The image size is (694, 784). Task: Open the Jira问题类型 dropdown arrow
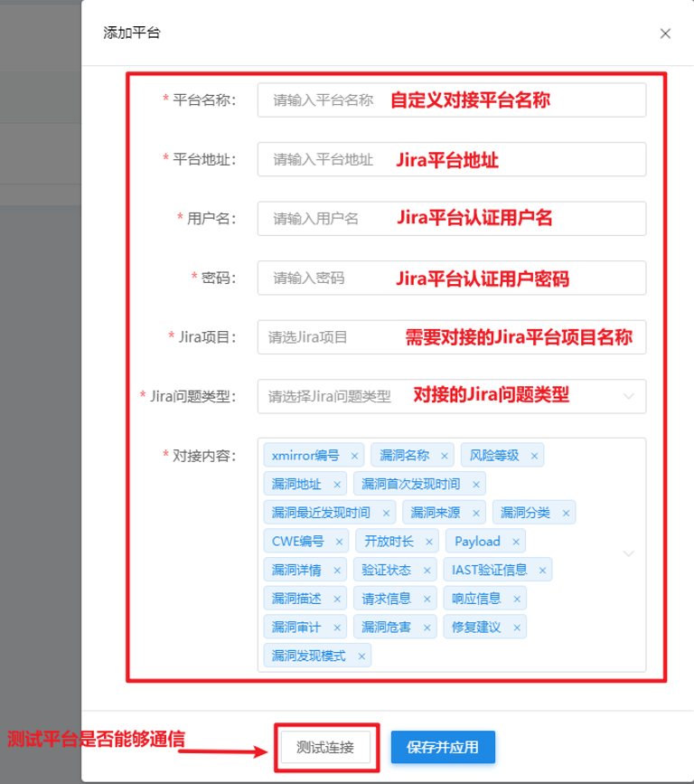[x=629, y=396]
